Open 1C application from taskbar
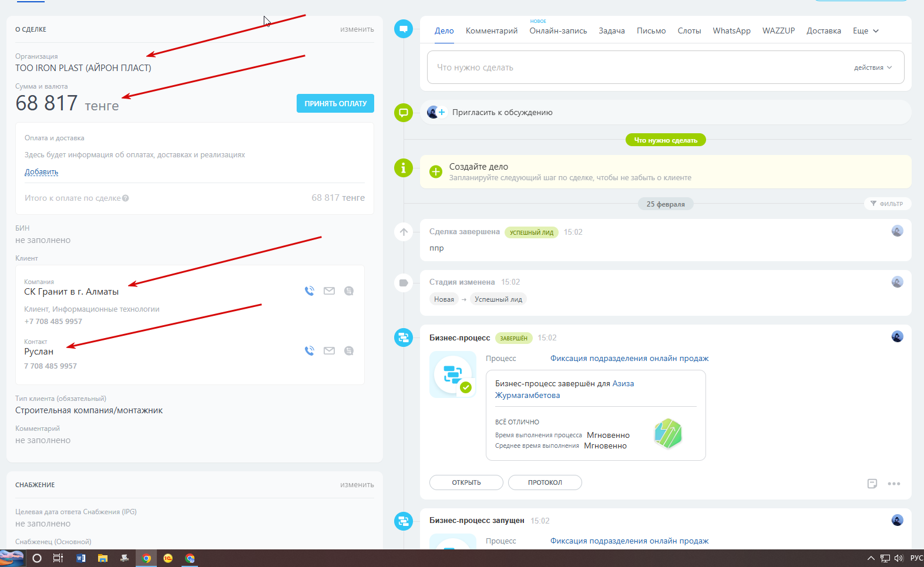Image resolution: width=924 pixels, height=567 pixels. 168,558
